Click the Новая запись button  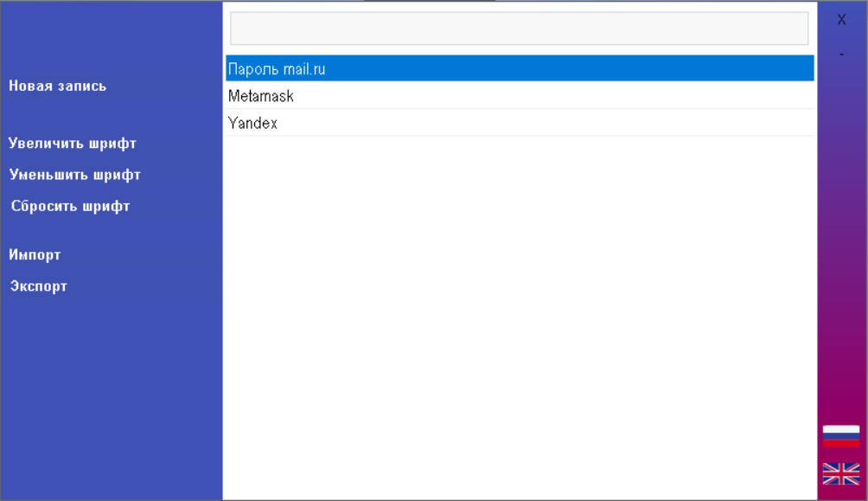(x=58, y=86)
